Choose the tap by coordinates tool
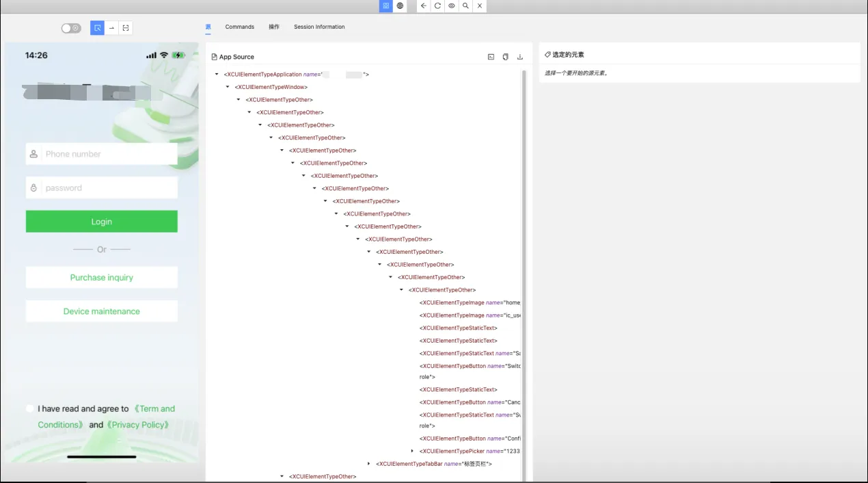The width and height of the screenshot is (868, 483). tap(126, 28)
